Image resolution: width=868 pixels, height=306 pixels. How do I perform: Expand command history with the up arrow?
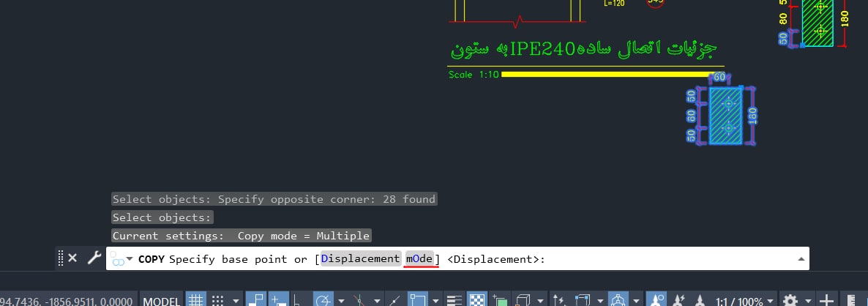click(801, 259)
